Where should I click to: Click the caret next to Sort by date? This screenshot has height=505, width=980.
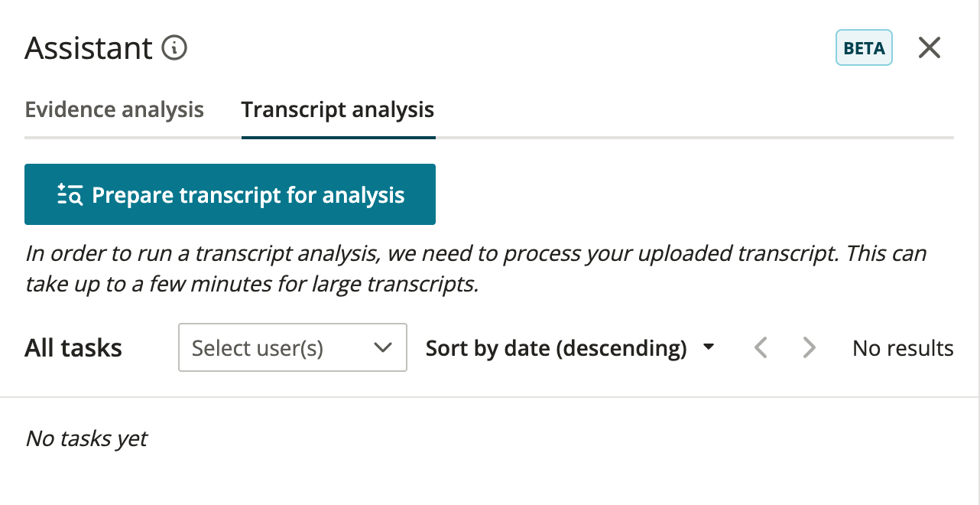point(709,347)
